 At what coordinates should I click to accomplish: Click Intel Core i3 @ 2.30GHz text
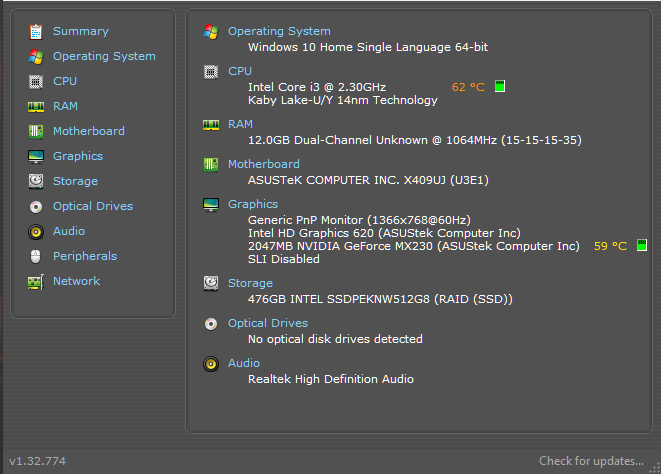(x=317, y=87)
